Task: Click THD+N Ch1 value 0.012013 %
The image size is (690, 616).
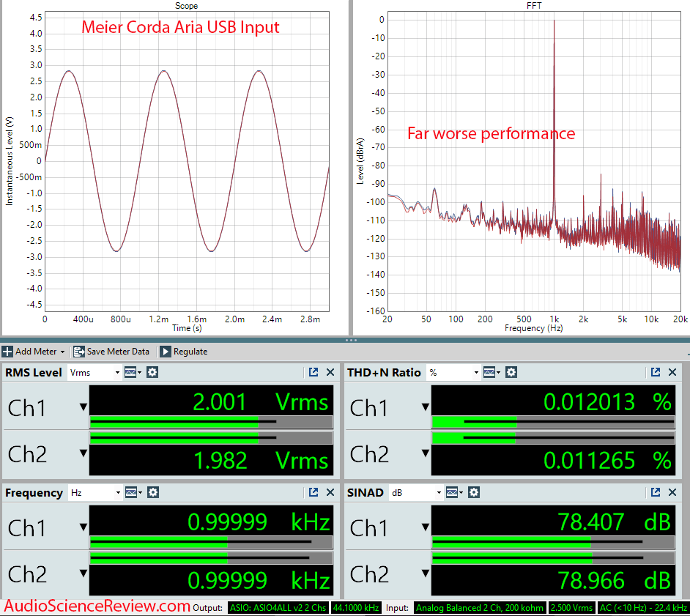Action: (x=607, y=402)
